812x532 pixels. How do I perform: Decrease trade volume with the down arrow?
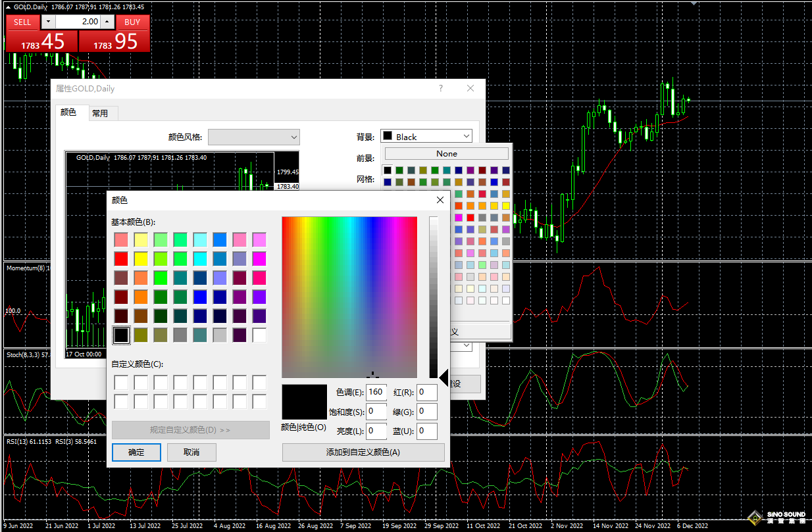click(49, 22)
